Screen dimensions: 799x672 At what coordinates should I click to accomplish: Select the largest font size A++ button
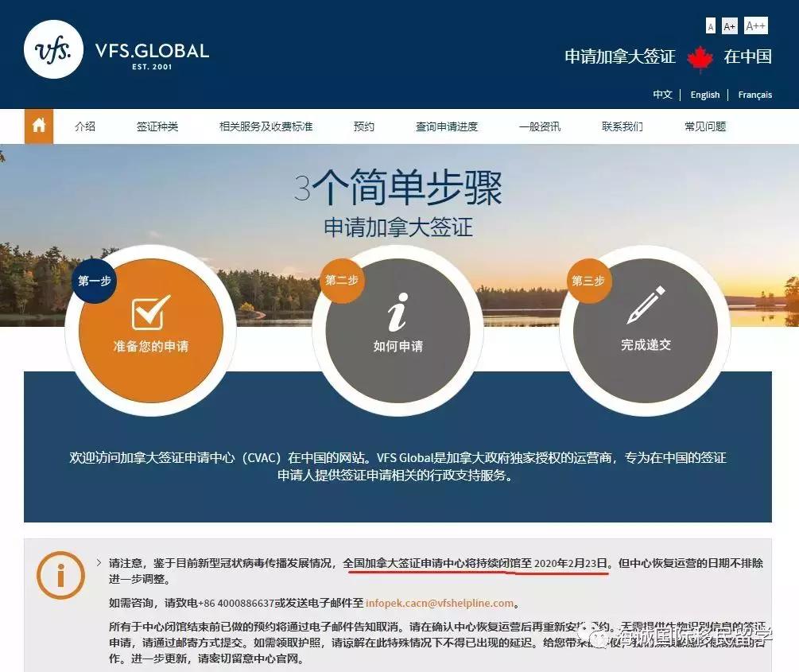[x=755, y=26]
